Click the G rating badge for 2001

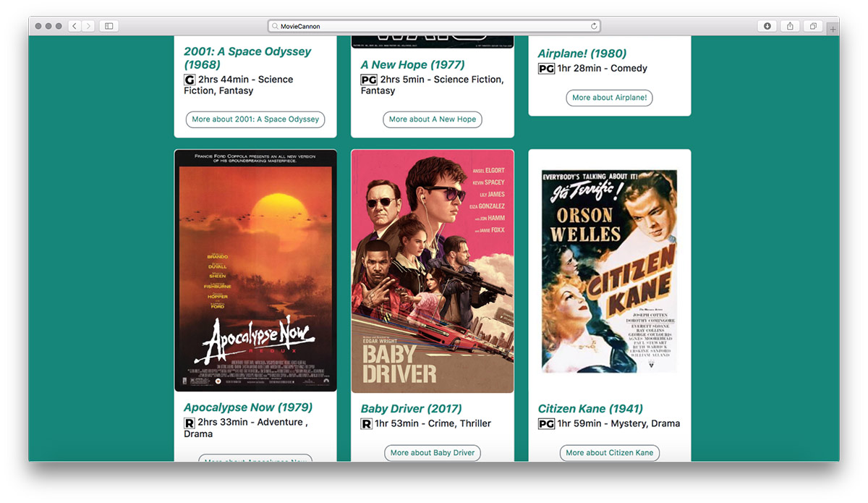(190, 80)
